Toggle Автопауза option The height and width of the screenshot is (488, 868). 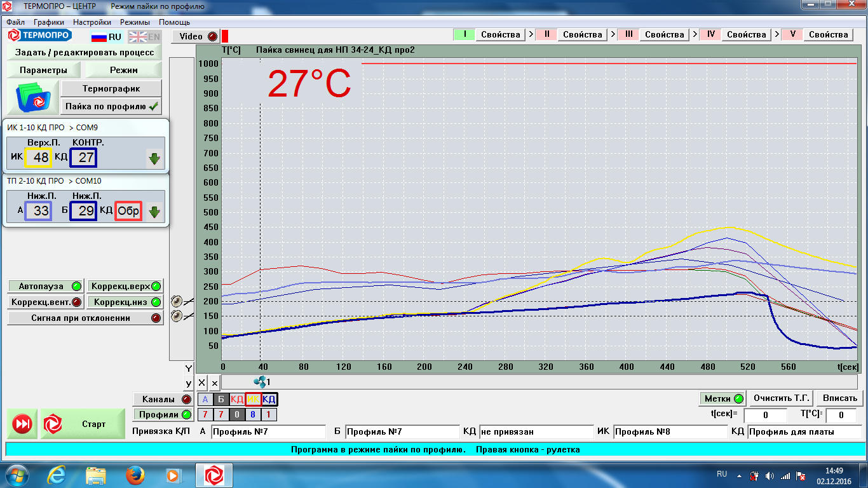[46, 286]
